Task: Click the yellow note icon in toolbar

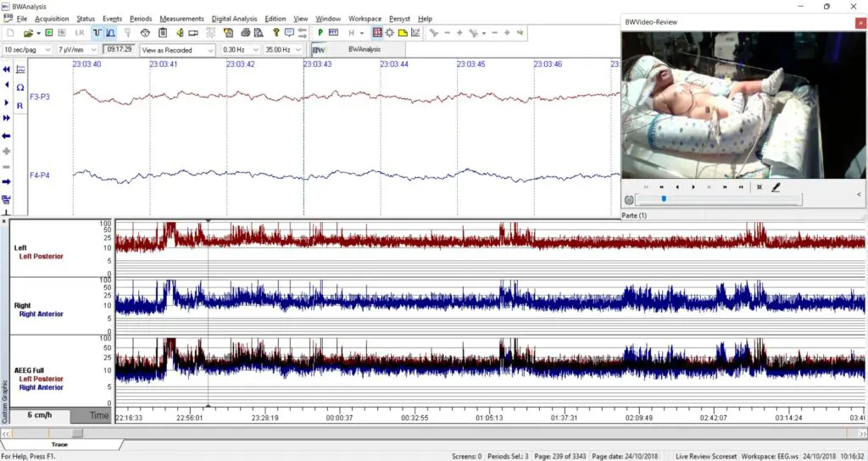Action: 403,33
